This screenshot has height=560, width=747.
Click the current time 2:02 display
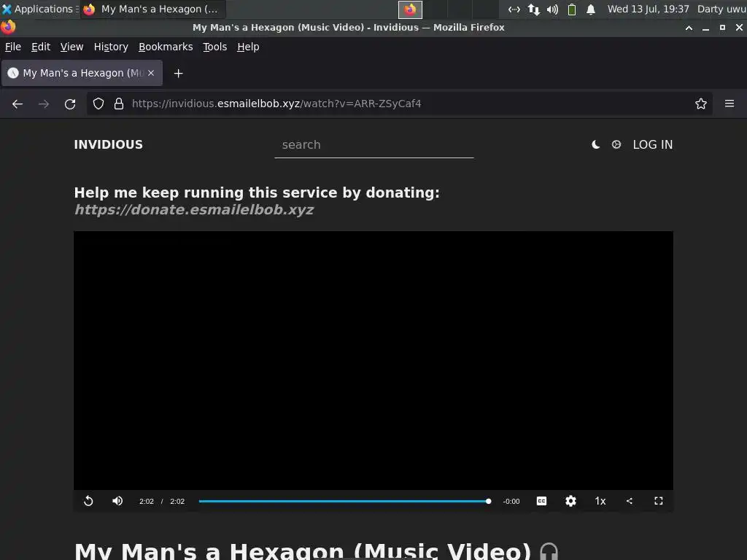click(146, 501)
